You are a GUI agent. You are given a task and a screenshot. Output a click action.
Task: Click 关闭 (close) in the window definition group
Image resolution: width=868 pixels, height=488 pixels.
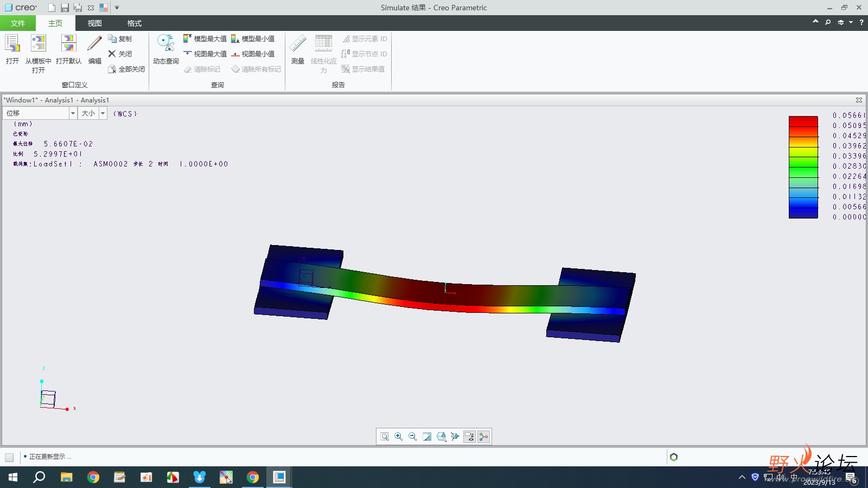(120, 54)
